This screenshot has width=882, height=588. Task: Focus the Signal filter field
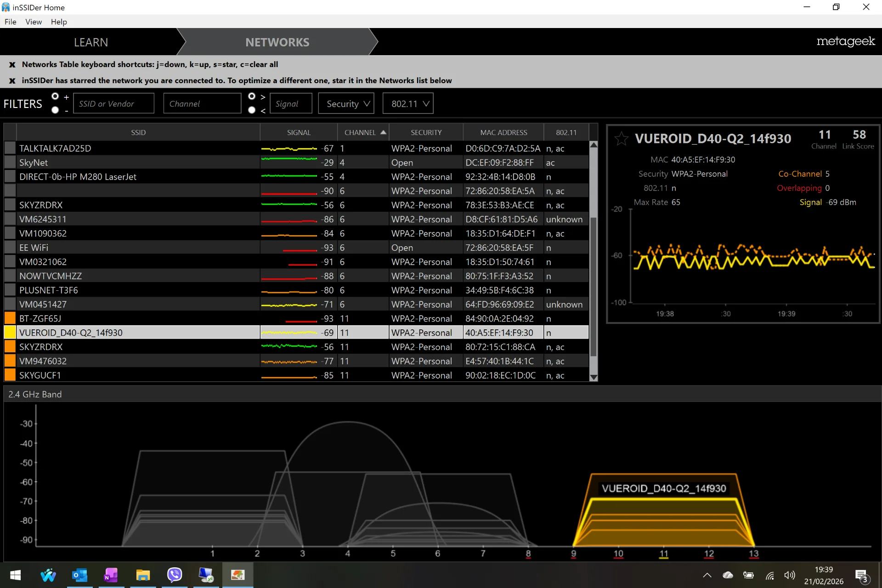tap(291, 103)
